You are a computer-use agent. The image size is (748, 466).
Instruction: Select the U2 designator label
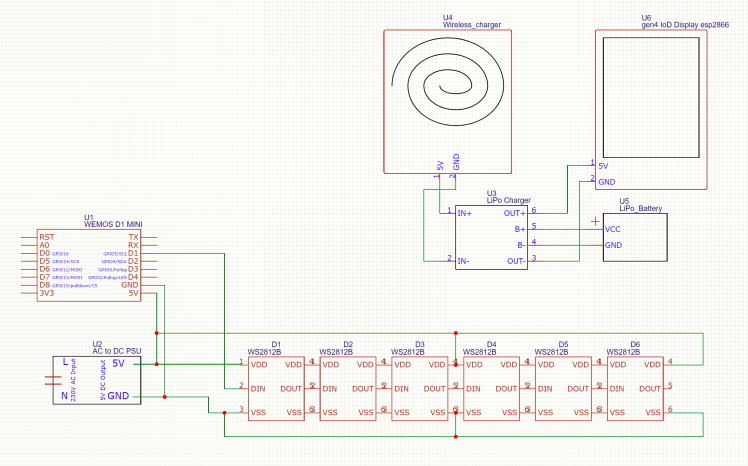[97, 344]
